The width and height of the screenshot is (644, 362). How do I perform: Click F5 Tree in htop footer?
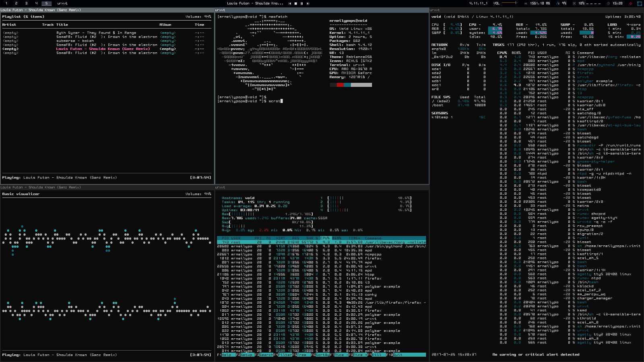click(x=301, y=355)
